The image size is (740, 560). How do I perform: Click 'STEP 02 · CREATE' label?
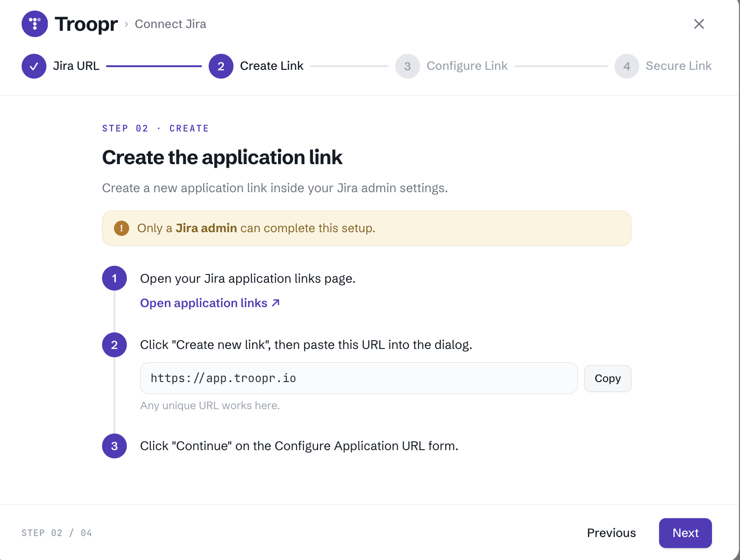coord(155,128)
